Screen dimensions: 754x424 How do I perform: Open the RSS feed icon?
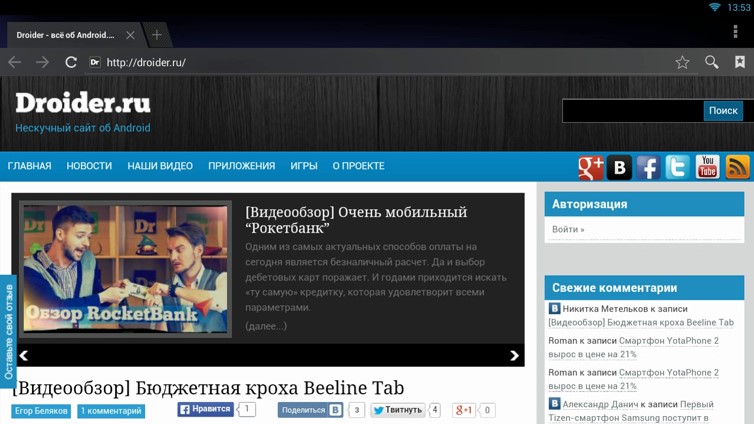tap(737, 167)
